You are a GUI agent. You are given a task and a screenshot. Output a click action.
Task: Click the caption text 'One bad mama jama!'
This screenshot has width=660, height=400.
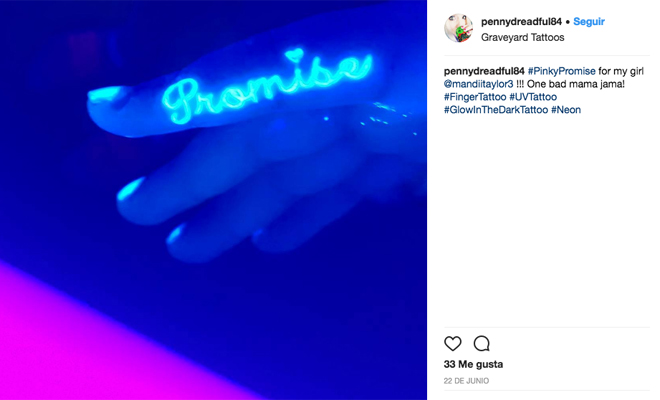click(575, 84)
